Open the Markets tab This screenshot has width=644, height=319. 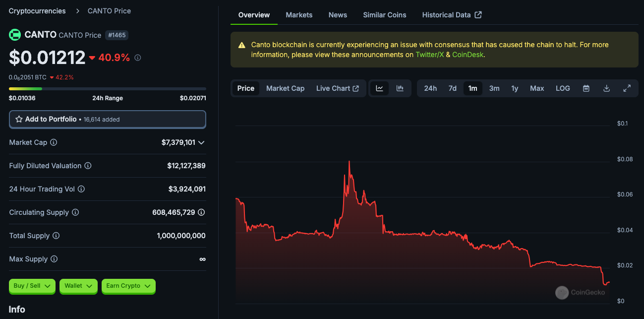[299, 15]
